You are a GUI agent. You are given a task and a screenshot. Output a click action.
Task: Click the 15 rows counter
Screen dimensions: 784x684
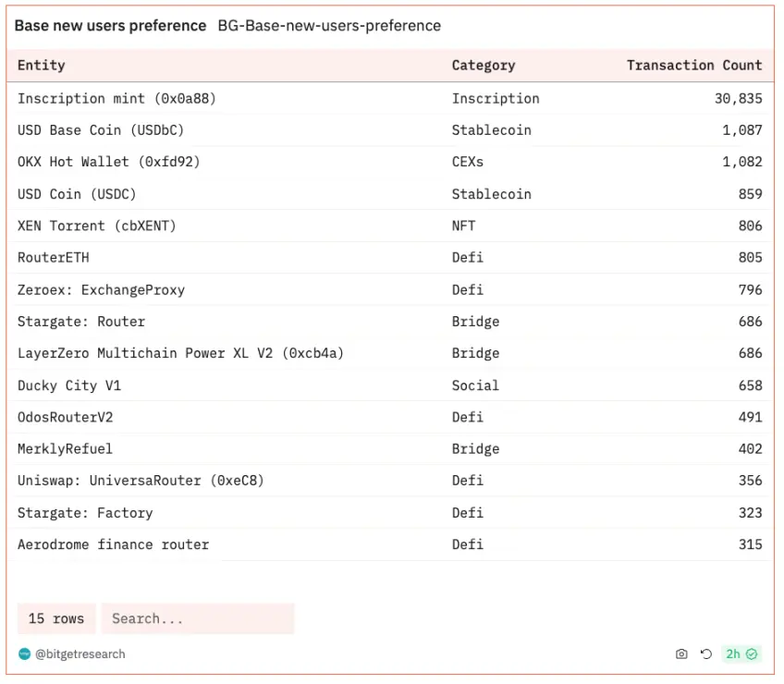(56, 618)
